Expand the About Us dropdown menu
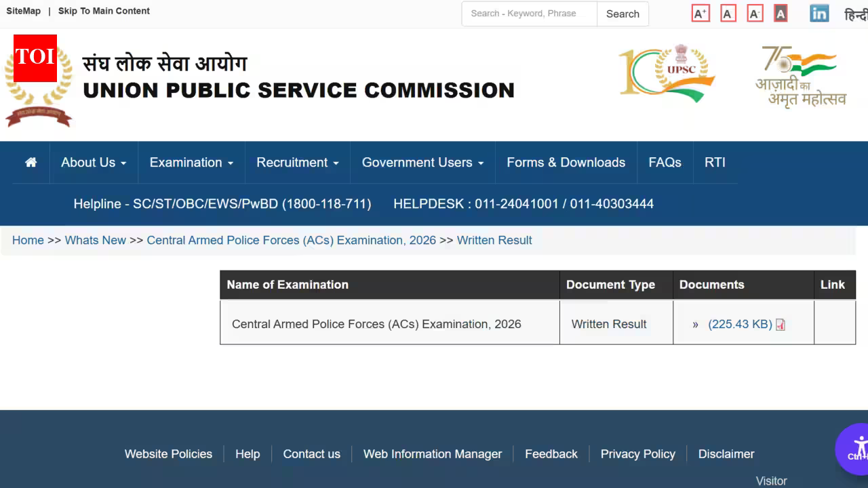 [94, 163]
